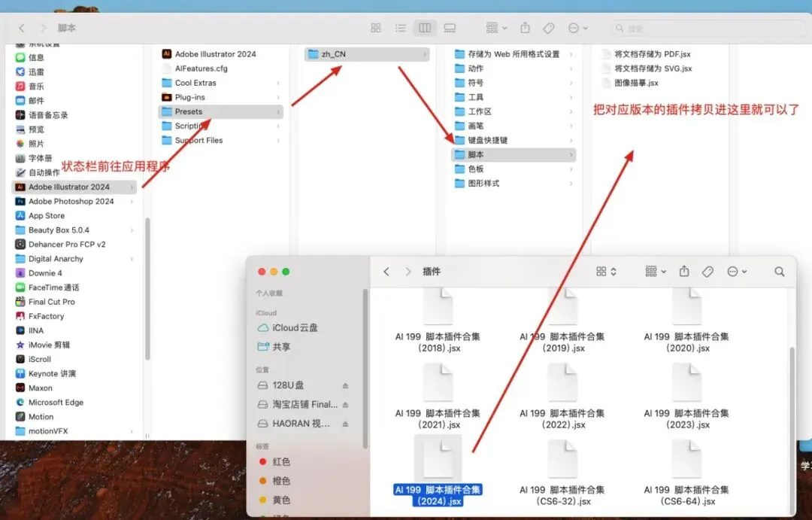The image size is (812, 520).
Task: Select App Store in applications list
Action: click(74, 216)
